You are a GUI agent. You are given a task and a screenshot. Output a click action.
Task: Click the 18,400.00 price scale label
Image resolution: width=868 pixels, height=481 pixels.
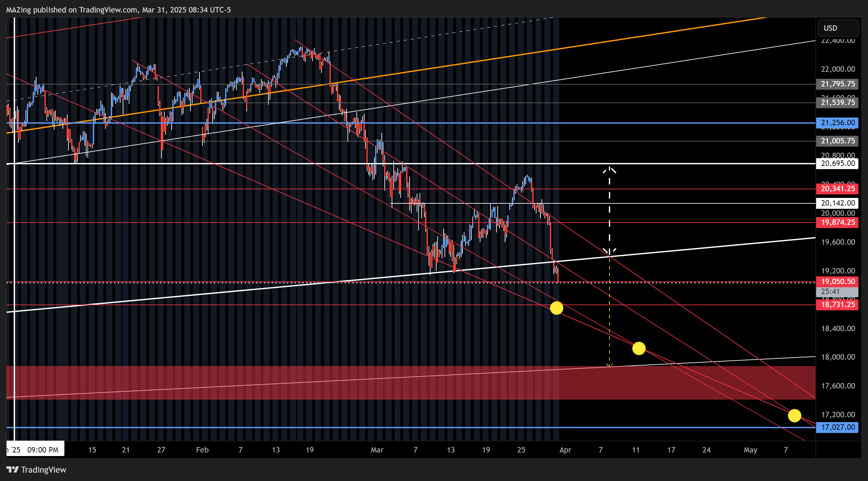[838, 329]
